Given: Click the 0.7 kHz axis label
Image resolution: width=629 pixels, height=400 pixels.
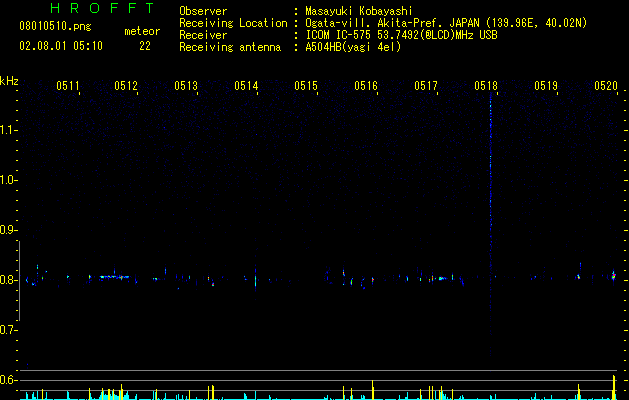Looking at the screenshot, I should (x=8, y=330).
